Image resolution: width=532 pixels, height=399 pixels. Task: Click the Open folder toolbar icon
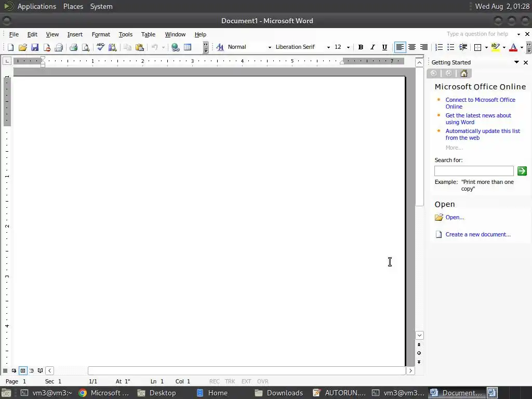click(x=23, y=47)
